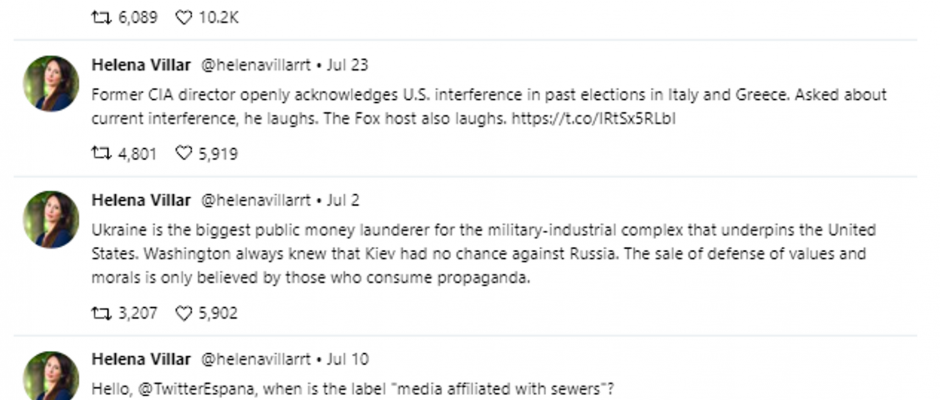The height and width of the screenshot is (400, 940).
Task: Open the t.co/IRtSx5RLbI link
Action: (593, 119)
